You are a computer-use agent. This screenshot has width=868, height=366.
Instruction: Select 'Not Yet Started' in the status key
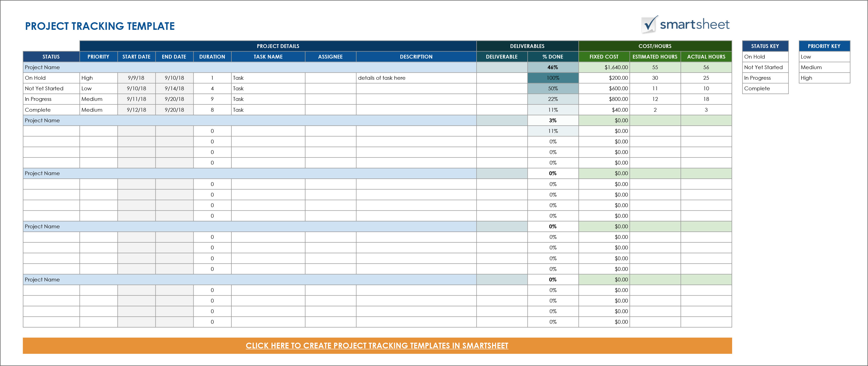coord(765,67)
